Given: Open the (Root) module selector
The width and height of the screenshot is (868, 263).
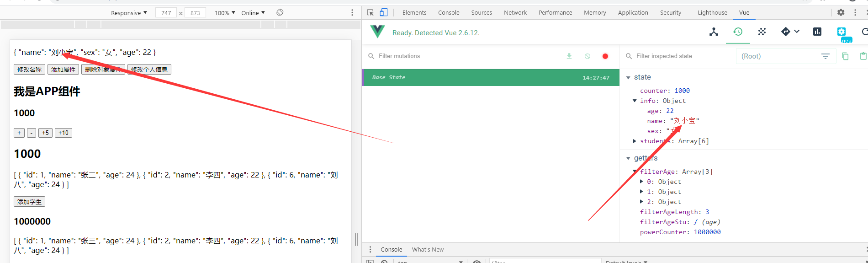Looking at the screenshot, I should (785, 56).
